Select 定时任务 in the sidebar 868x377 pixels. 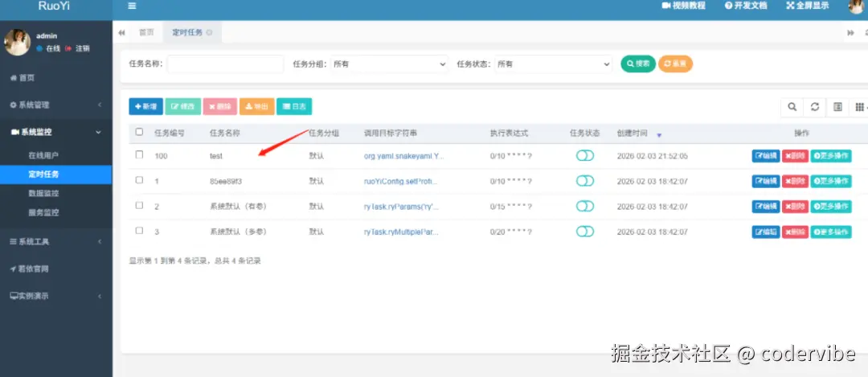point(56,174)
